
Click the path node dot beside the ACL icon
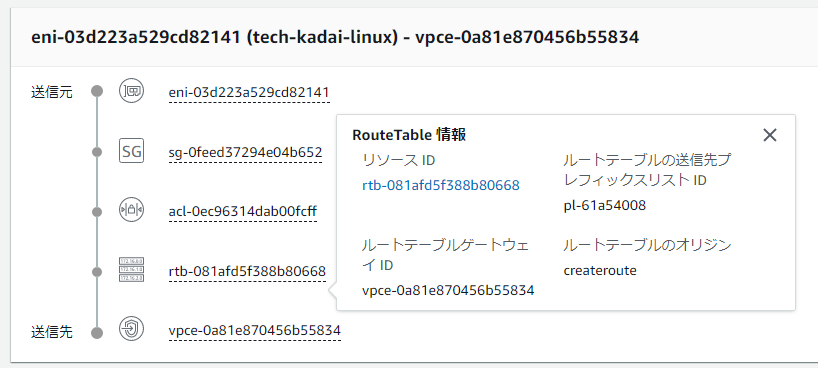[97, 212]
